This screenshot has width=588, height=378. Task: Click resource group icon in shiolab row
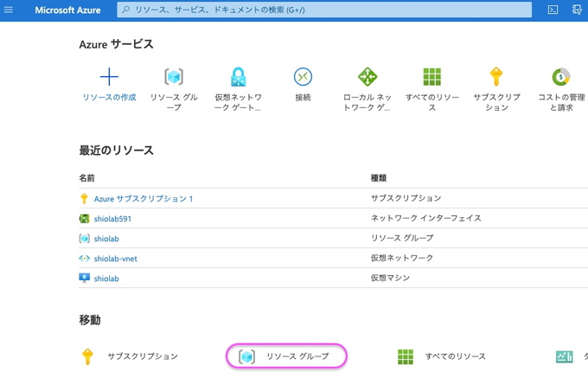(x=85, y=239)
